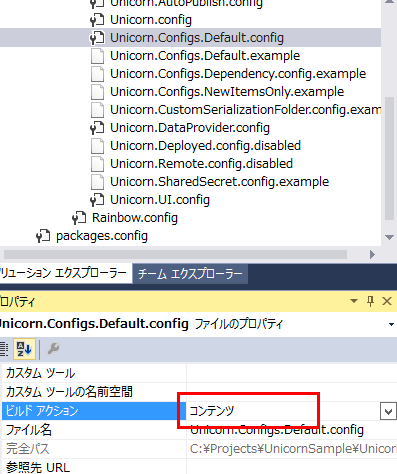Open Properties panel window position dropdown

coord(354,301)
